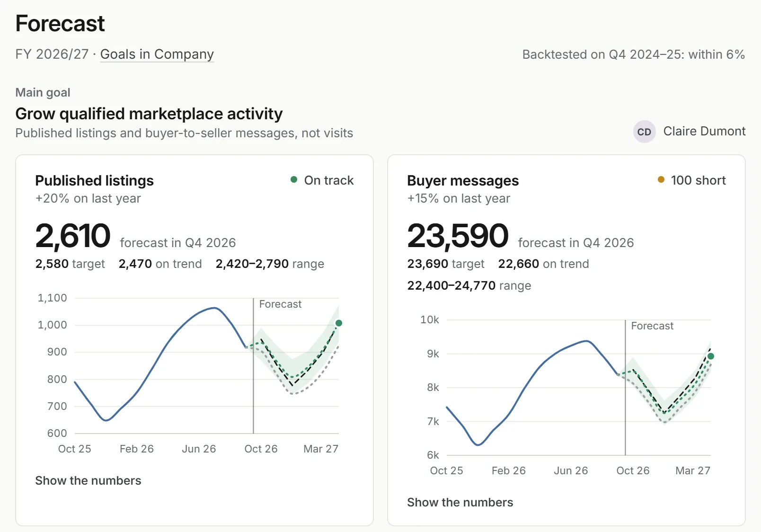Click the 2,610 forecast value
The height and width of the screenshot is (532, 761).
(x=73, y=236)
